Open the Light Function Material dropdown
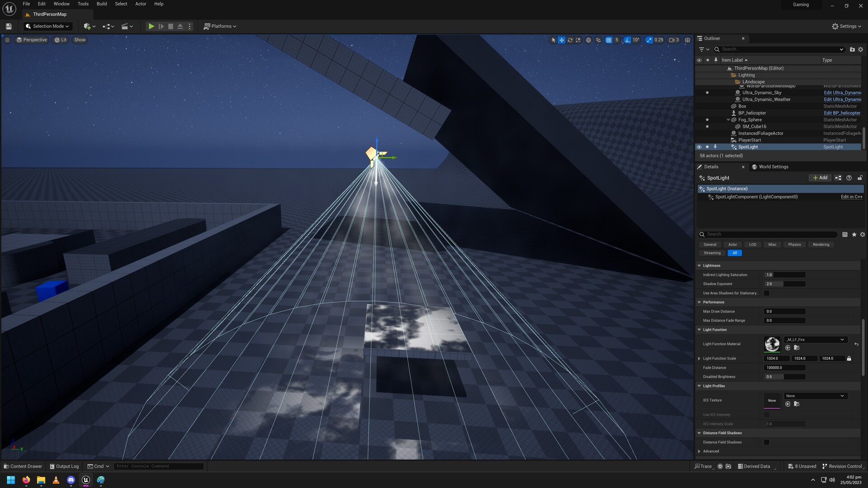This screenshot has width=868, height=488. (842, 339)
